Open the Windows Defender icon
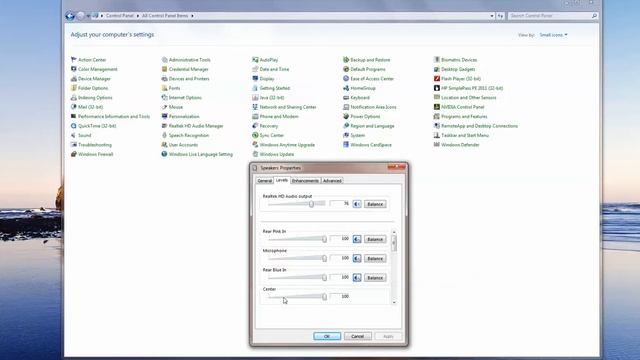The height and width of the screenshot is (360, 640). coord(437,144)
